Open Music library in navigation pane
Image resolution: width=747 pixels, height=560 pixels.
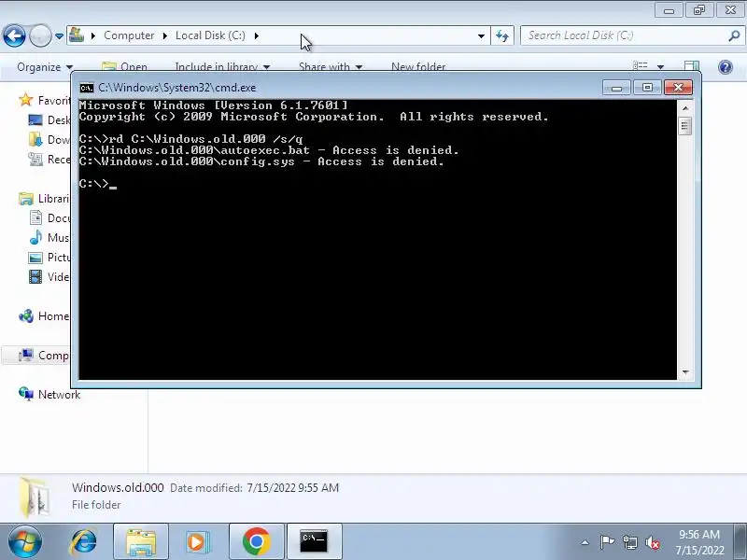[x=49, y=238]
